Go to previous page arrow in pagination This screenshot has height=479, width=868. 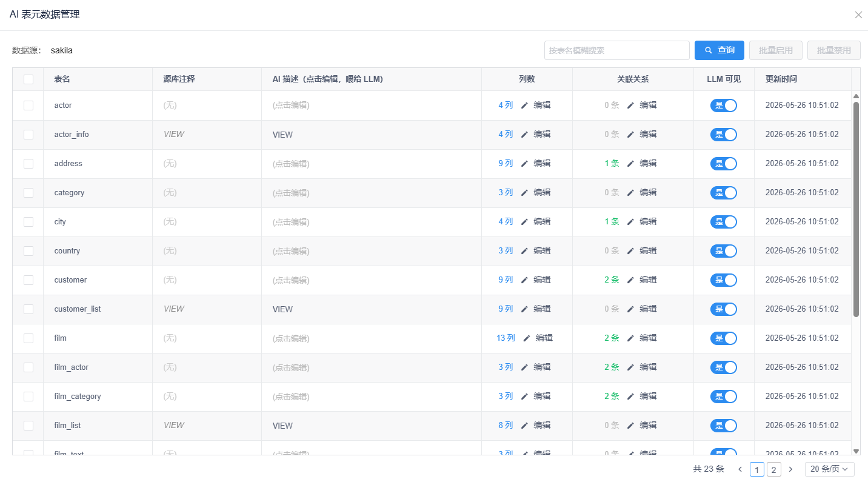point(740,469)
